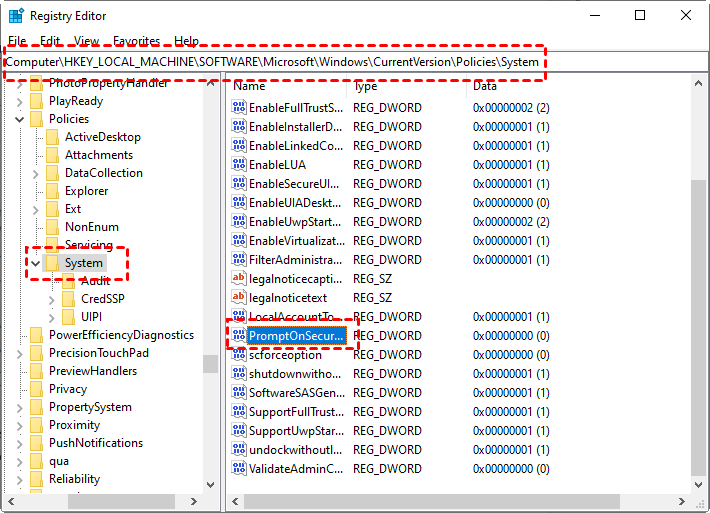The image size is (710, 513).
Task: Click the DWORD icon beside undockwithoutl...
Action: pos(239,450)
